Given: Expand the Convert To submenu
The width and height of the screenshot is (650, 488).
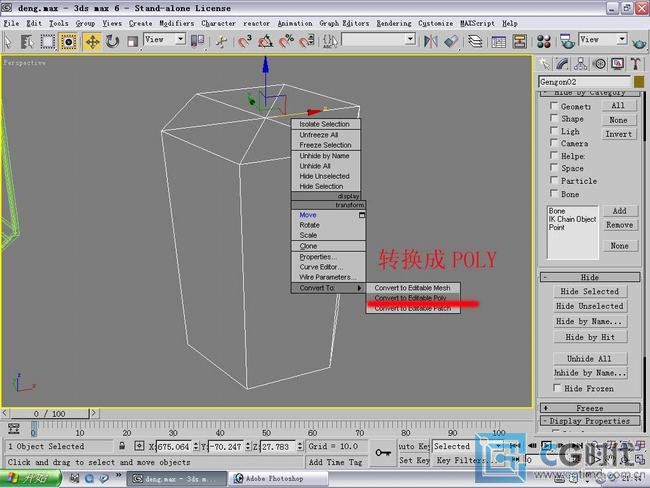Looking at the screenshot, I should click(328, 288).
